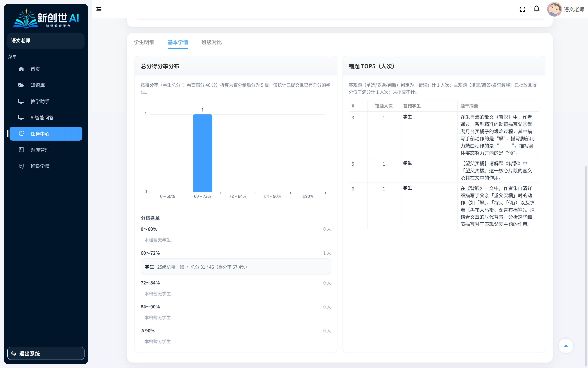
Task: Click the 60~72% tier heading in 分档名单
Action: (150, 253)
